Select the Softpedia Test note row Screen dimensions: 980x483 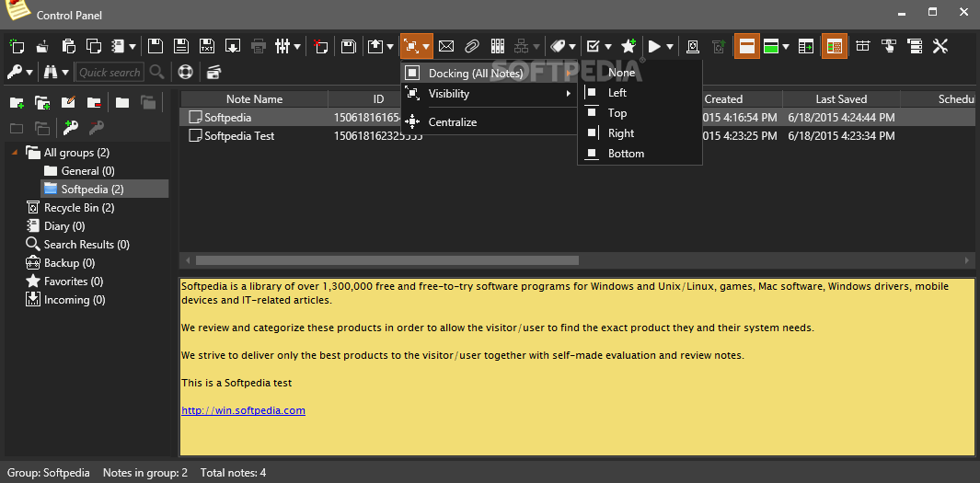[578, 135]
